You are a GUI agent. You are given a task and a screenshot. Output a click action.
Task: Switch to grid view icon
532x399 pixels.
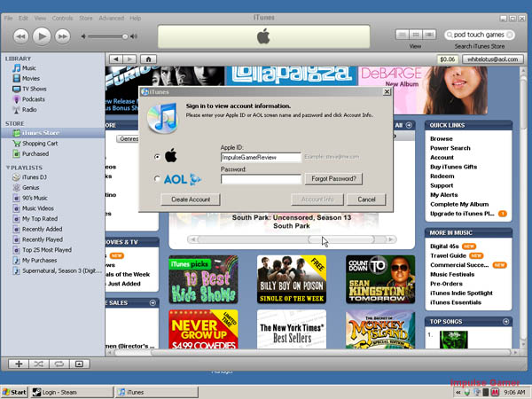(x=416, y=35)
